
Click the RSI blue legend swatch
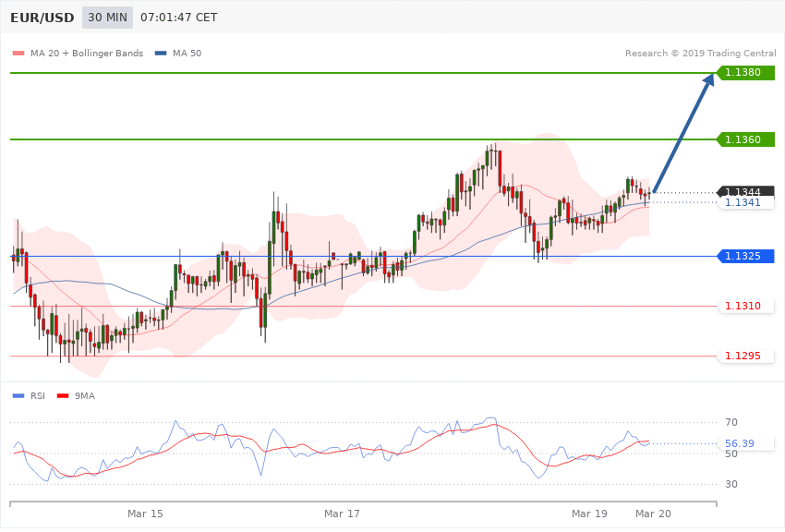point(18,396)
